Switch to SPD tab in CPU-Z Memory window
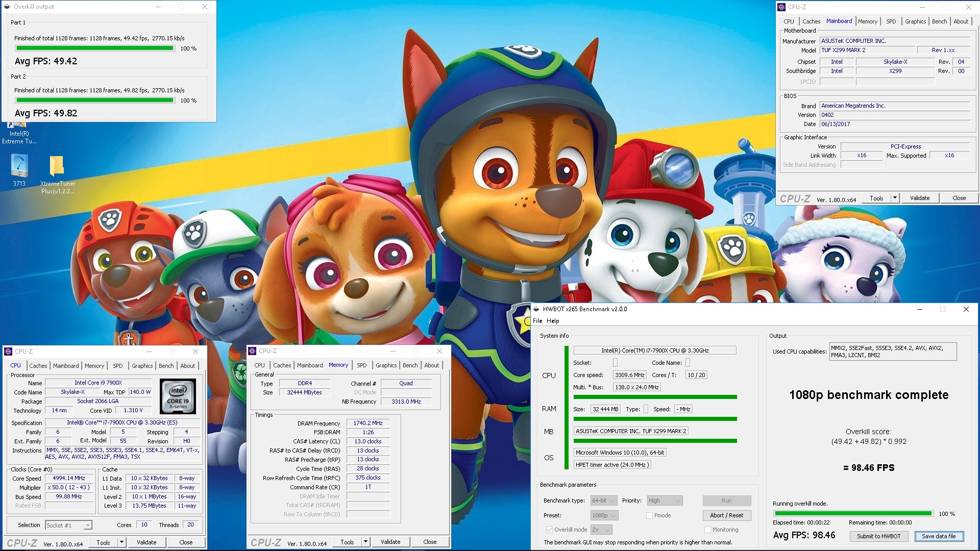Screen dimensions: 980x551 361,365
